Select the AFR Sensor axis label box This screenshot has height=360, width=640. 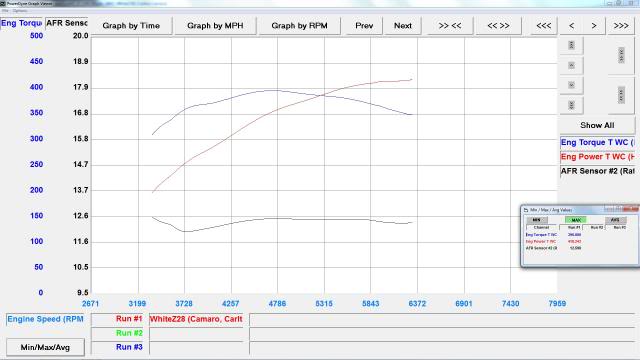67,23
